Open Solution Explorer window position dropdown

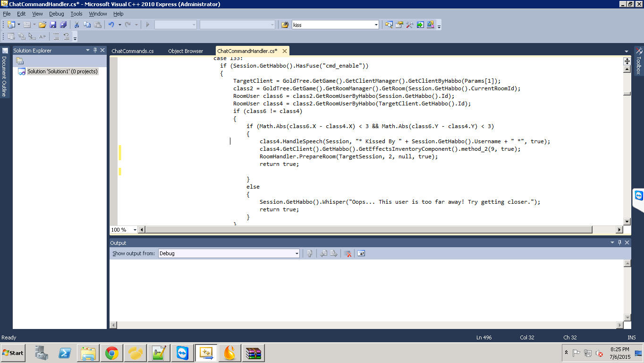pyautogui.click(x=87, y=50)
